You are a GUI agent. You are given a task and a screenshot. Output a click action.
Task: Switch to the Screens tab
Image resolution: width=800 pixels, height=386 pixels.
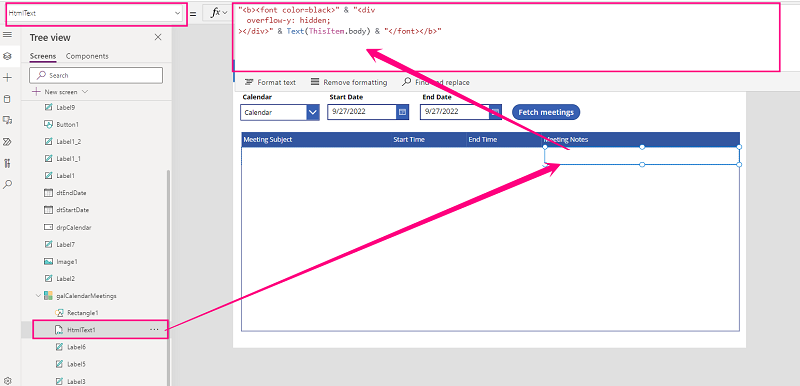point(43,56)
